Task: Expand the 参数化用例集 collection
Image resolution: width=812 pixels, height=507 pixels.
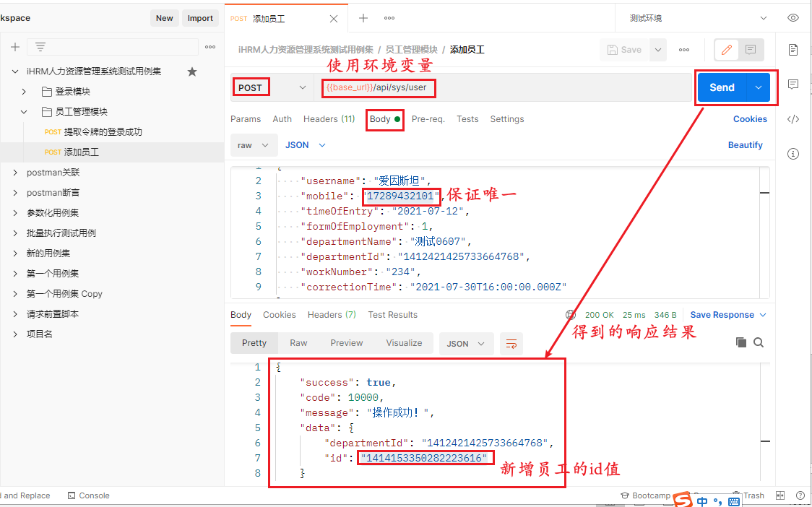Action: 15,213
